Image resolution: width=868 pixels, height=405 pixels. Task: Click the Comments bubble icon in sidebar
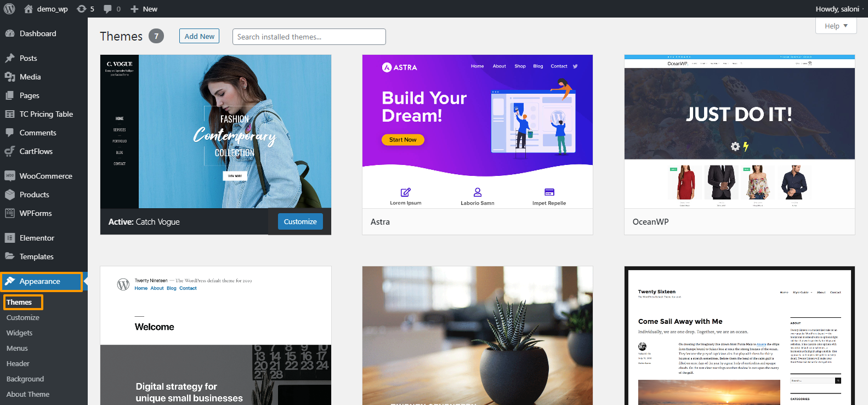click(x=10, y=133)
